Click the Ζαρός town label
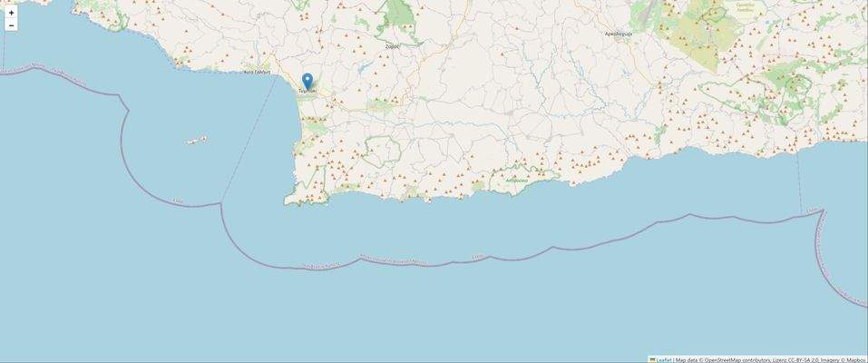 point(393,47)
